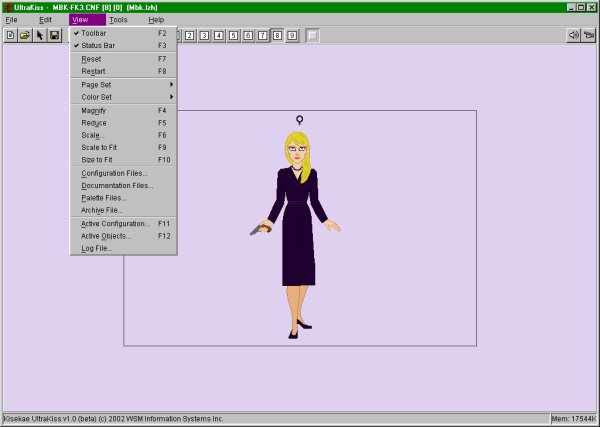The width and height of the screenshot is (600, 427).
Task: Open the Tools menu
Action: pos(118,20)
